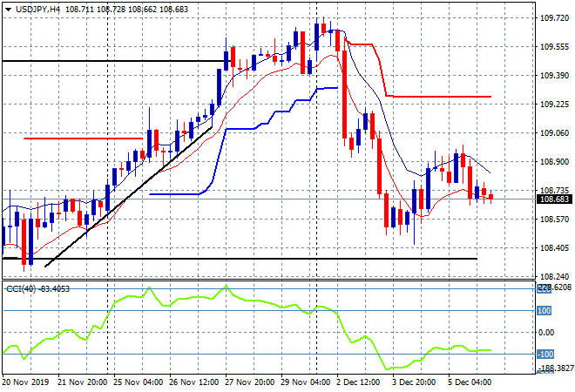This screenshot has width=575, height=392.
Task: Click the OHLC values 108.711 108.728 108.662 108.683
Action: [x=126, y=10]
